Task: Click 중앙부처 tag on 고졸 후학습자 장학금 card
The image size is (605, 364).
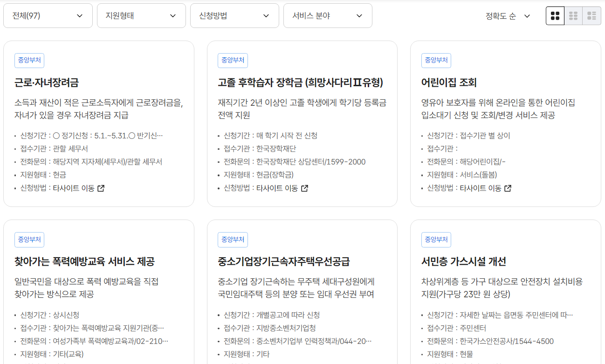Action: [233, 60]
